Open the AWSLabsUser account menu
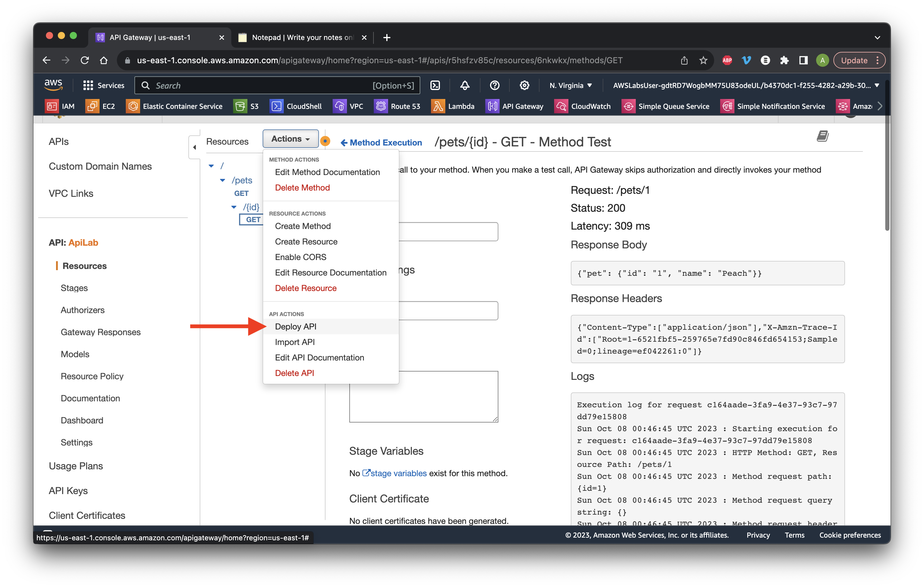 point(745,85)
